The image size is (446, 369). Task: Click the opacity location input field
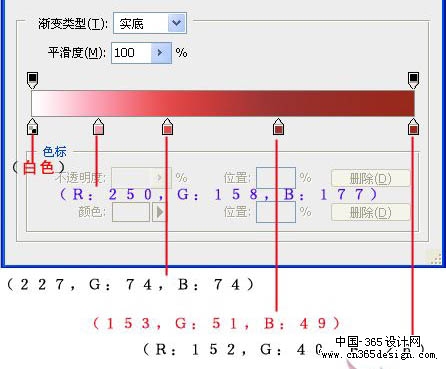[x=276, y=178]
